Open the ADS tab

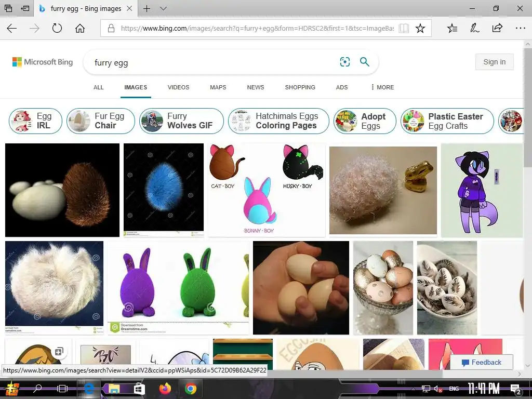pos(342,87)
